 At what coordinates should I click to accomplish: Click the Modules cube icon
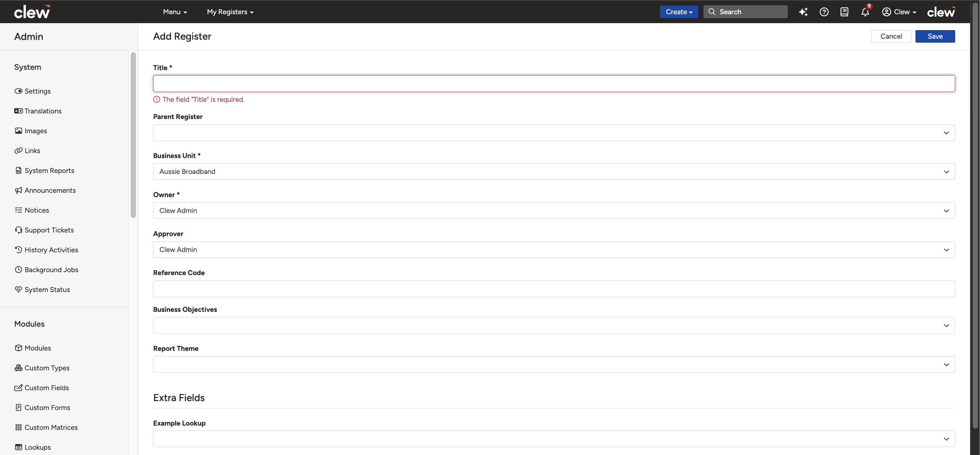tap(18, 348)
